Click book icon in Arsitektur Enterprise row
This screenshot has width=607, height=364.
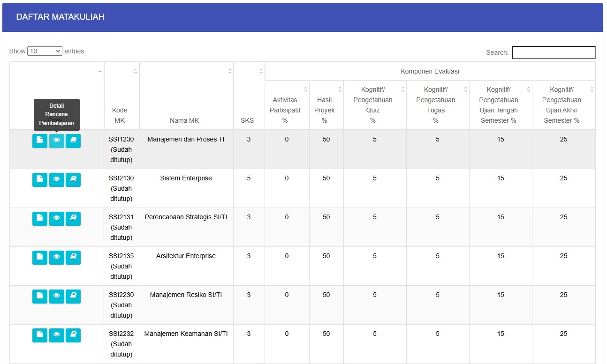pyautogui.click(x=73, y=258)
